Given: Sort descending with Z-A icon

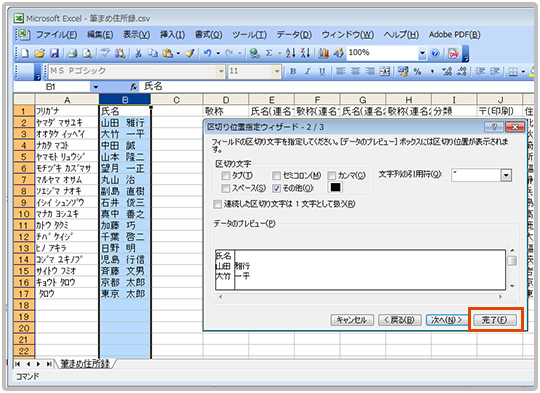Looking at the screenshot, I should coord(305,53).
